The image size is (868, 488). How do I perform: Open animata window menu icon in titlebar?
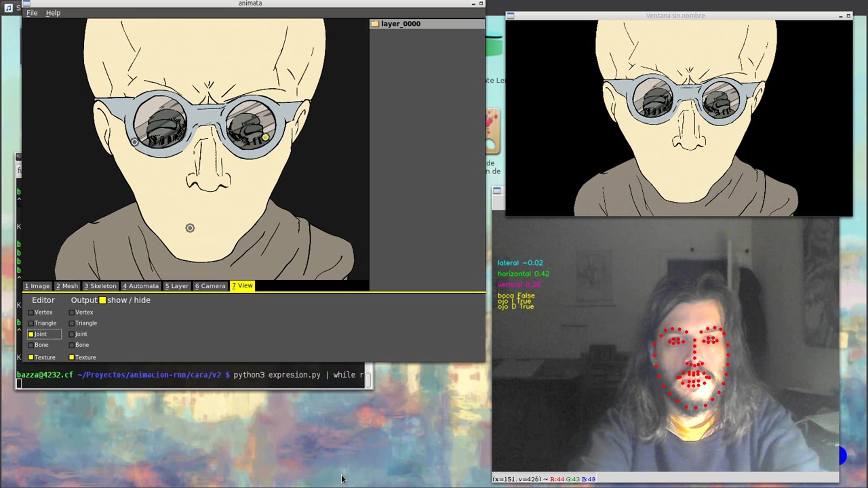(x=26, y=3)
